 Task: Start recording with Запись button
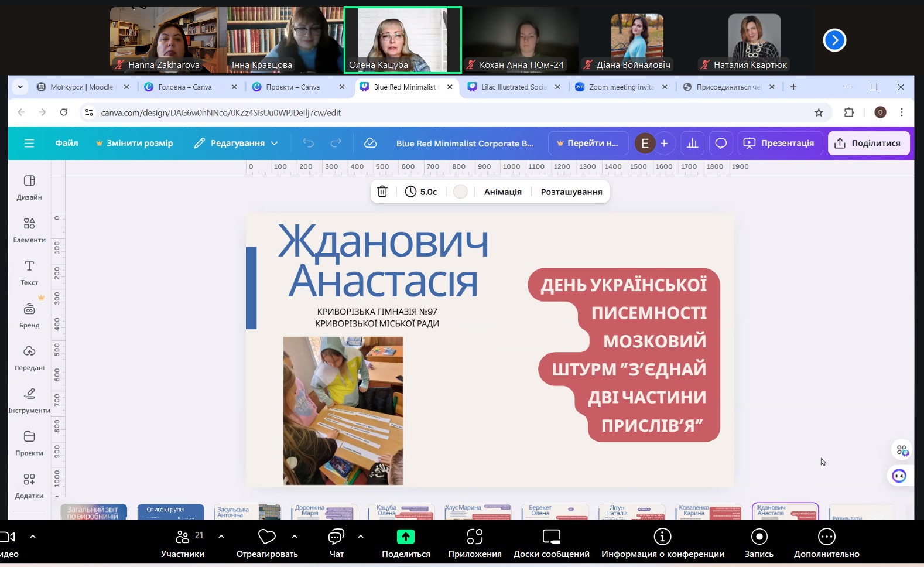pyautogui.click(x=759, y=543)
